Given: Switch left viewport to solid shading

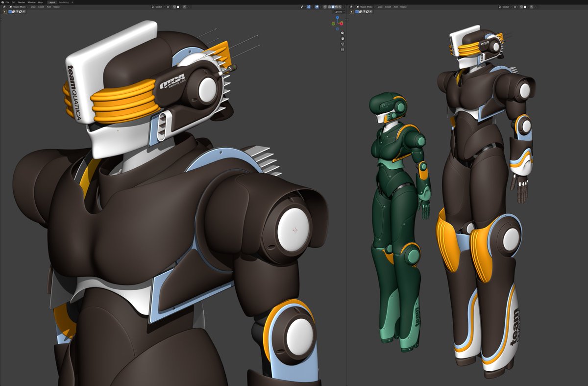Looking at the screenshot, I should [x=333, y=7].
